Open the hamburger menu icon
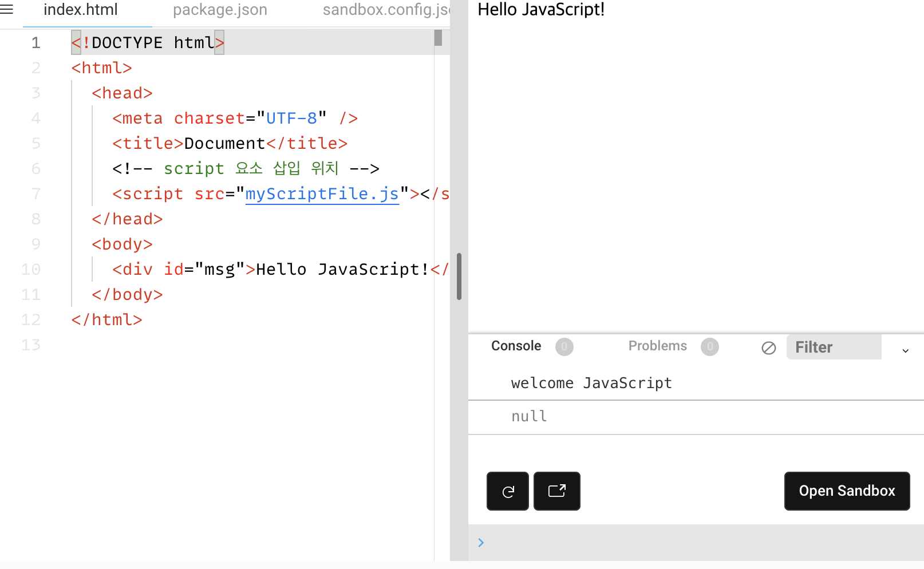Screen dimensions: 924x569 (x=7, y=9)
